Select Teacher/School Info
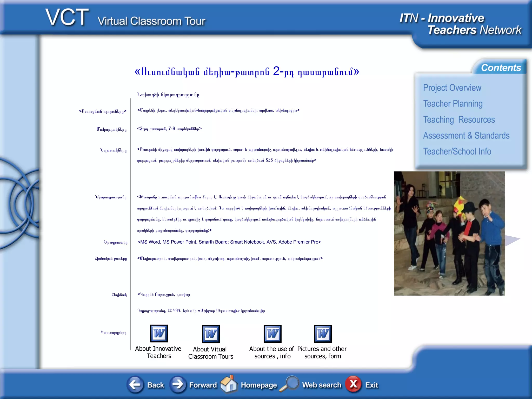This screenshot has height=399, width=532. point(457,151)
